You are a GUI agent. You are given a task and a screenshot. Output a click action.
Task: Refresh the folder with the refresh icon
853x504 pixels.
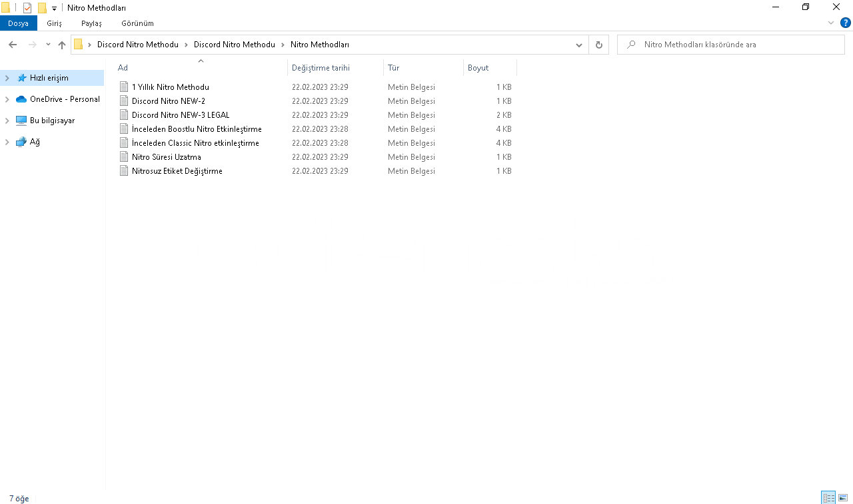[x=598, y=45]
